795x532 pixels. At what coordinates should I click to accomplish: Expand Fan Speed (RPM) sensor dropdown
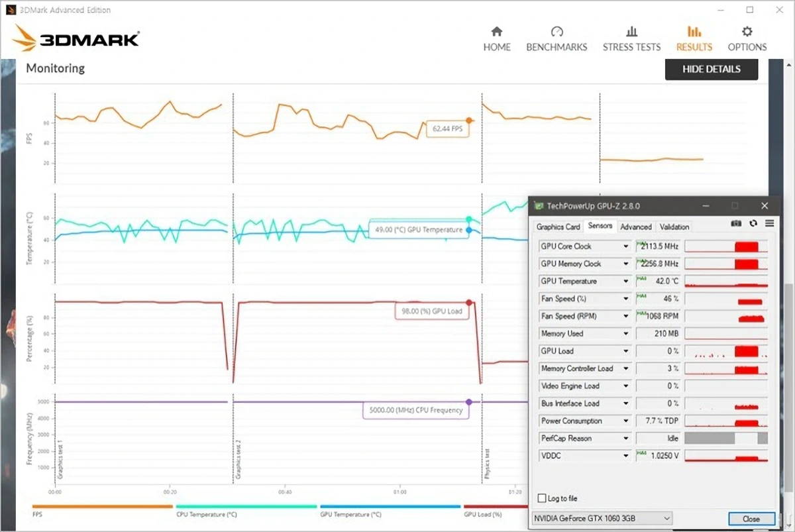tap(625, 316)
